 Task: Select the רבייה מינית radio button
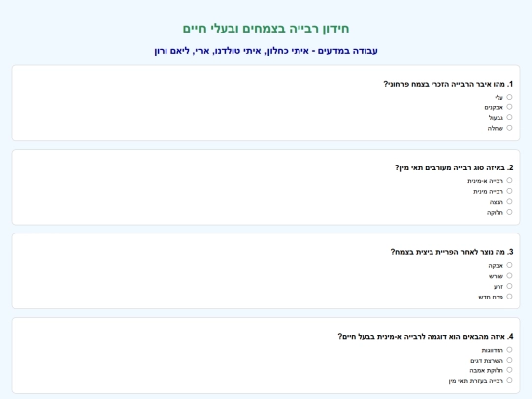pos(509,191)
